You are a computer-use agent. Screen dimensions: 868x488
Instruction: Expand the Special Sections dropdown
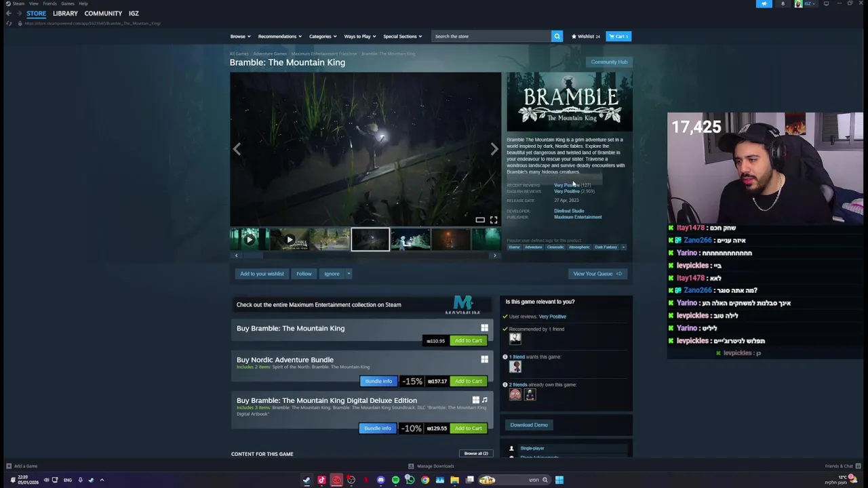pos(402,36)
